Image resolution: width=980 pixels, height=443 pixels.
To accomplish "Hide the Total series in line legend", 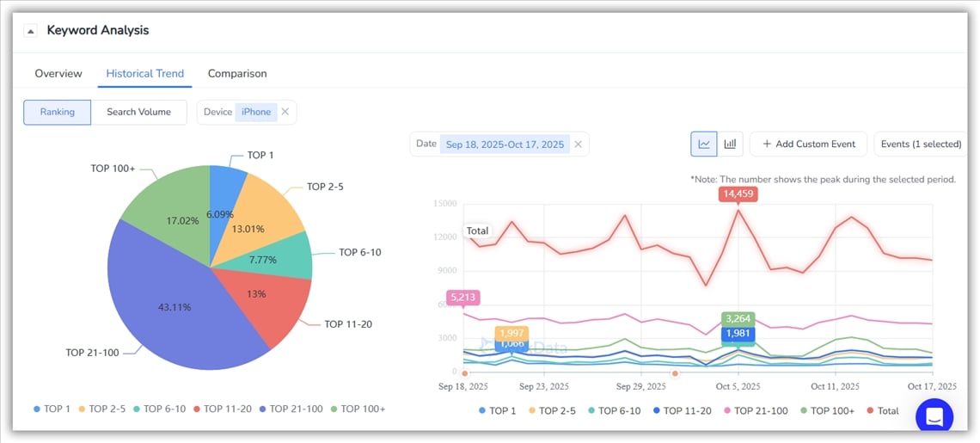I will (x=881, y=410).
